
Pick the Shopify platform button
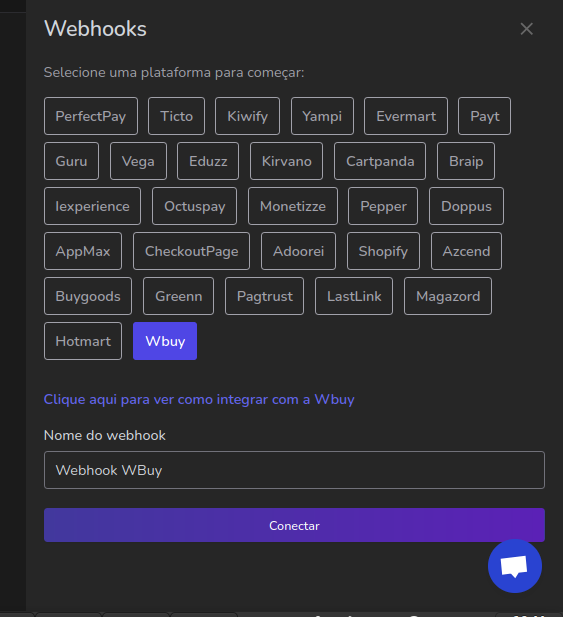[383, 251]
